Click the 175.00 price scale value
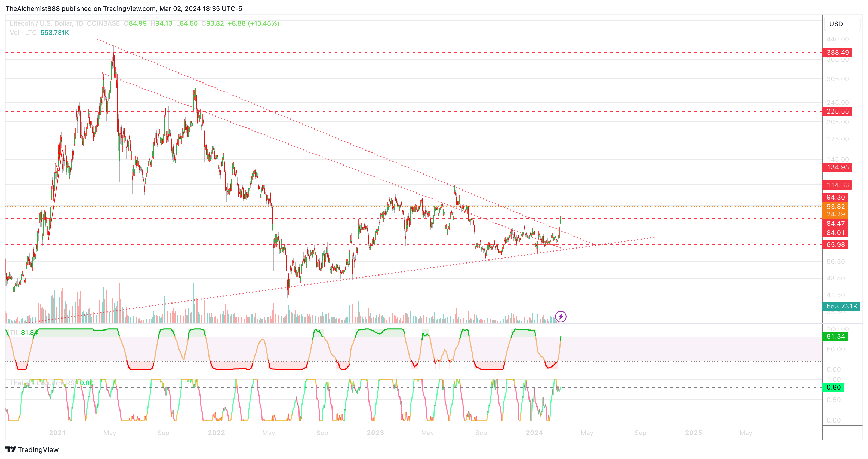The height and width of the screenshot is (459, 868). (838, 139)
